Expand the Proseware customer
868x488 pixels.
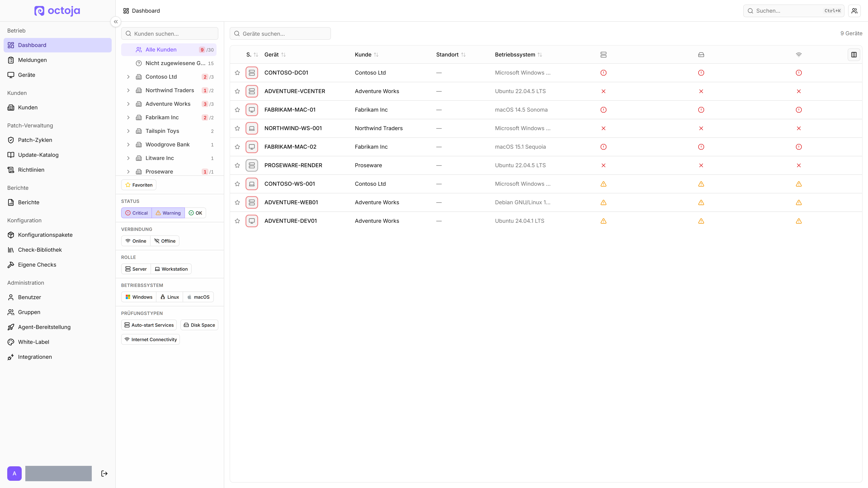point(128,172)
